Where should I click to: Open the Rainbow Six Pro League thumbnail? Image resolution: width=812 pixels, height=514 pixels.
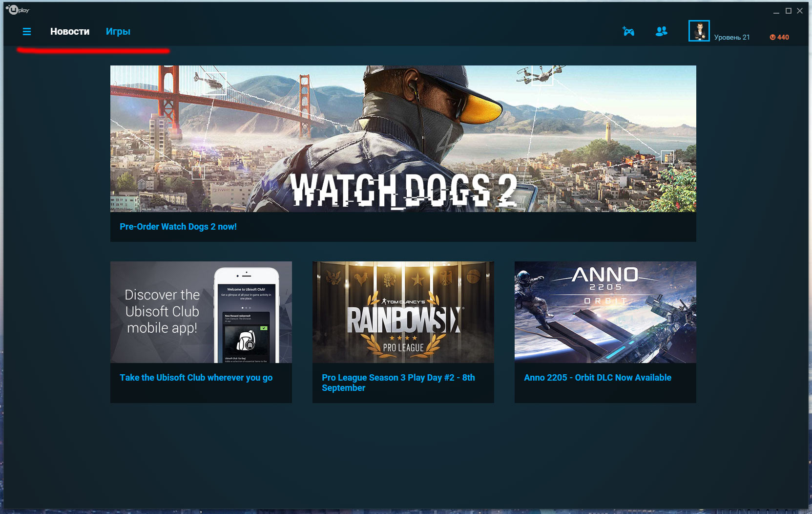(x=403, y=312)
